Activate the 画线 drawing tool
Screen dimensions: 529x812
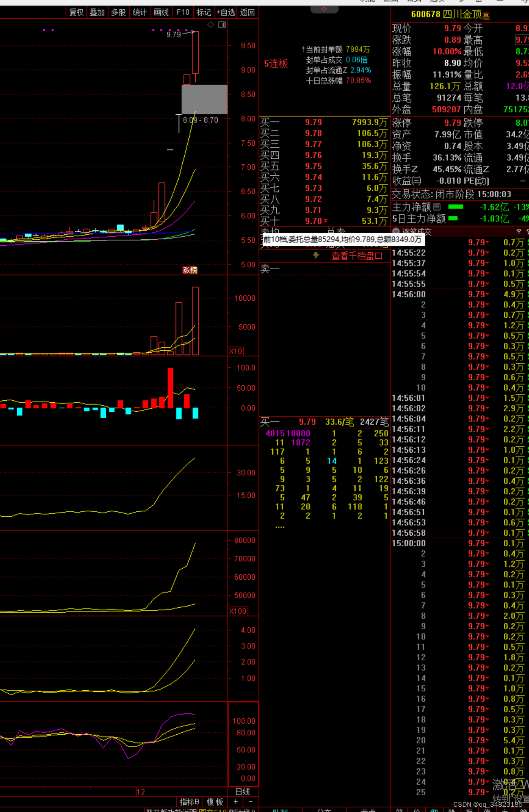coord(161,13)
